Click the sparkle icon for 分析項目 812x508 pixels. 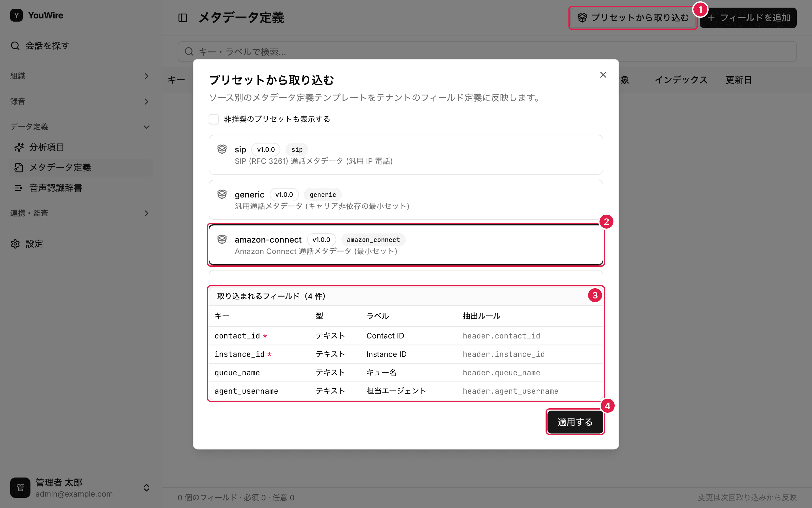19,147
